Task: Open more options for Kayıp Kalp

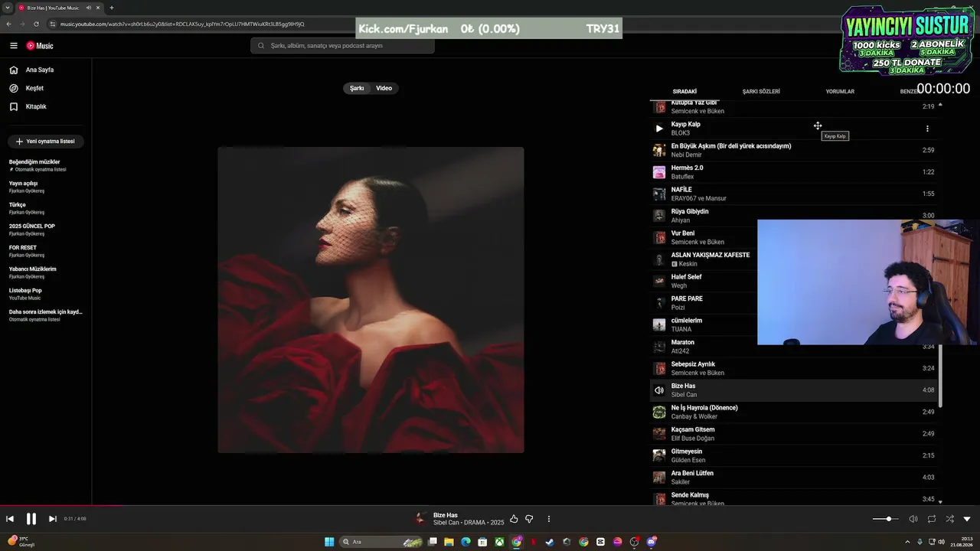Action: (927, 129)
